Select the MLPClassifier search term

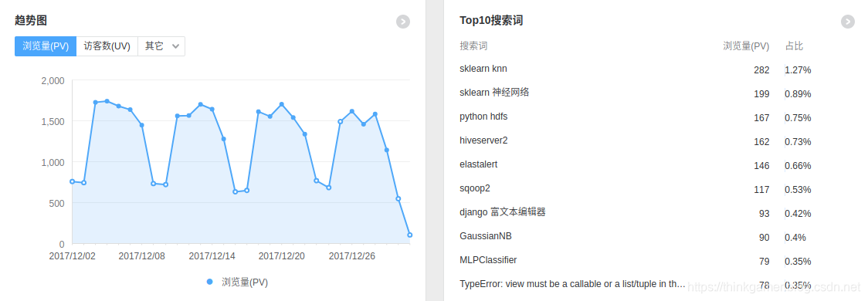(x=488, y=259)
